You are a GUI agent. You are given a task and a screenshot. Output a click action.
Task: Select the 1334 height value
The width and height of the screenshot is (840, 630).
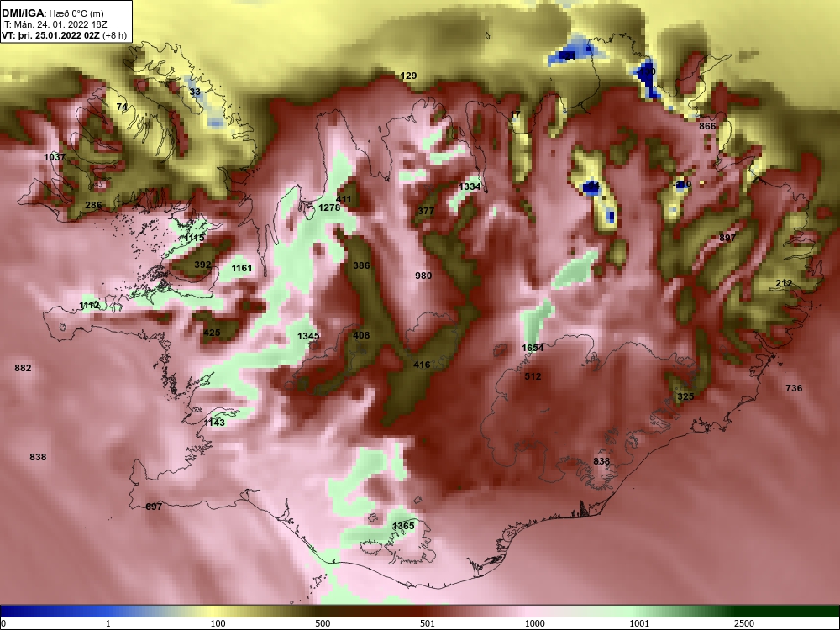coord(470,186)
